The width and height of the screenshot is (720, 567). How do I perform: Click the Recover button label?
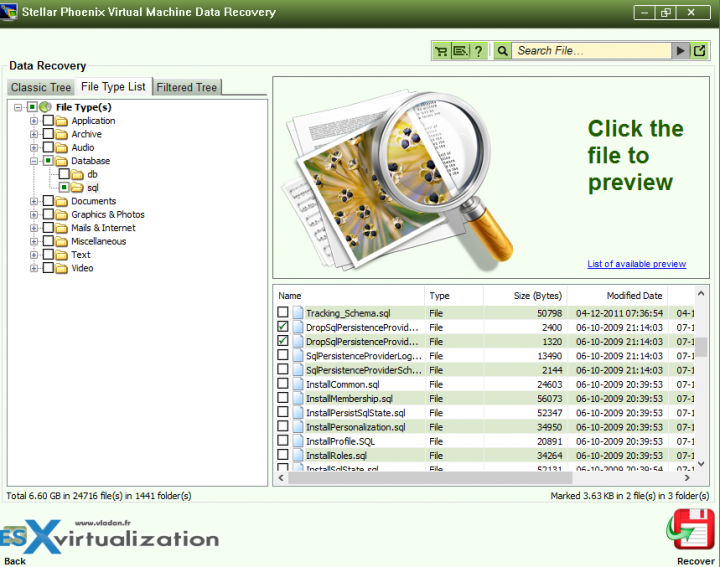click(x=695, y=561)
